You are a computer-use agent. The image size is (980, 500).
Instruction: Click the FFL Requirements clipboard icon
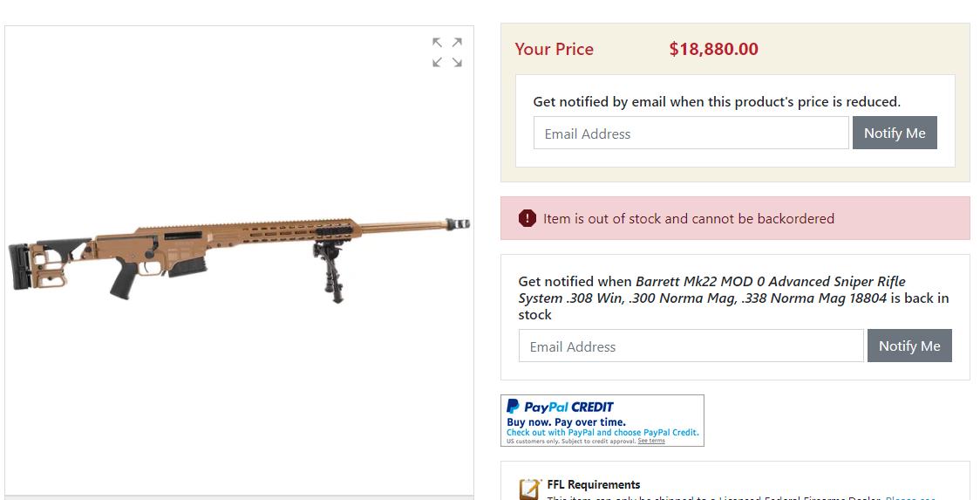(x=529, y=489)
